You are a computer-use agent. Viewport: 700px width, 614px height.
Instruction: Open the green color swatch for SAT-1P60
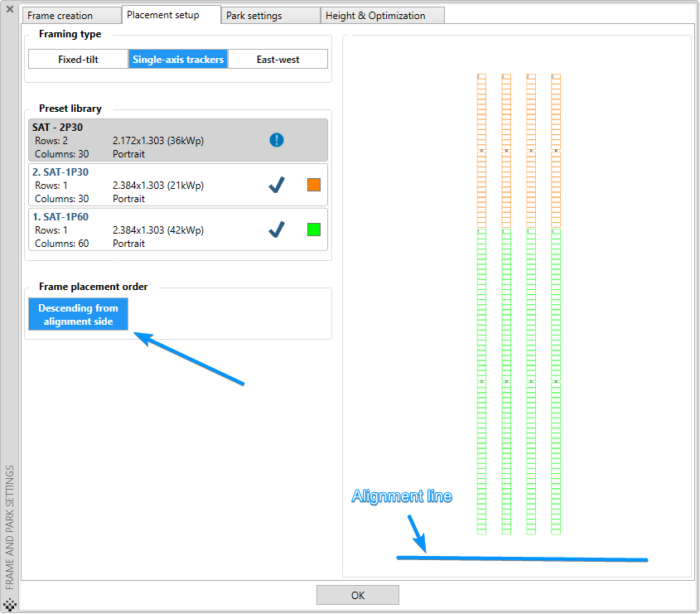coord(314,230)
